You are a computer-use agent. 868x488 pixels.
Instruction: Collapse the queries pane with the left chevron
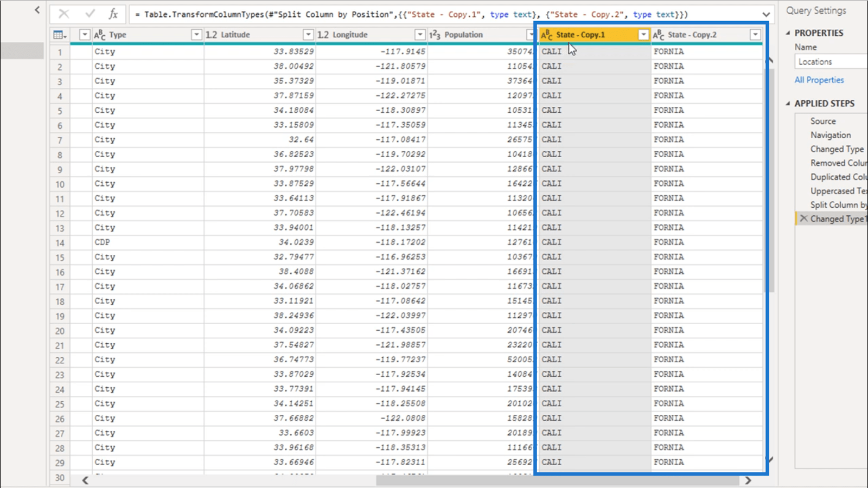pyautogui.click(x=37, y=10)
